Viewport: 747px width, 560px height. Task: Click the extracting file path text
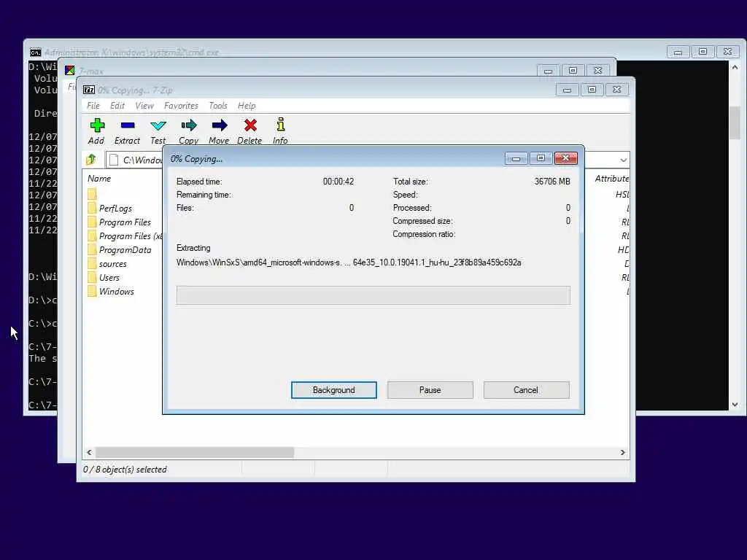pyautogui.click(x=349, y=262)
